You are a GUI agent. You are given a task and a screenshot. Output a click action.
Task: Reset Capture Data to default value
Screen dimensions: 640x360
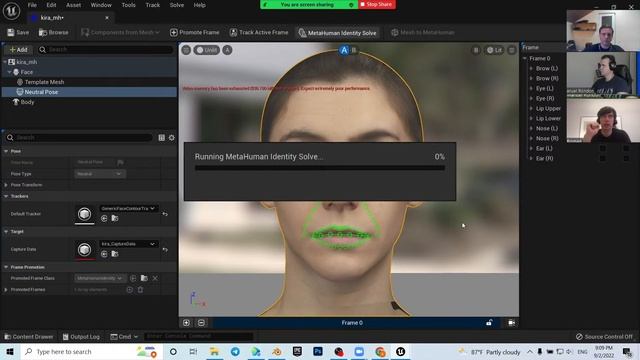165,249
